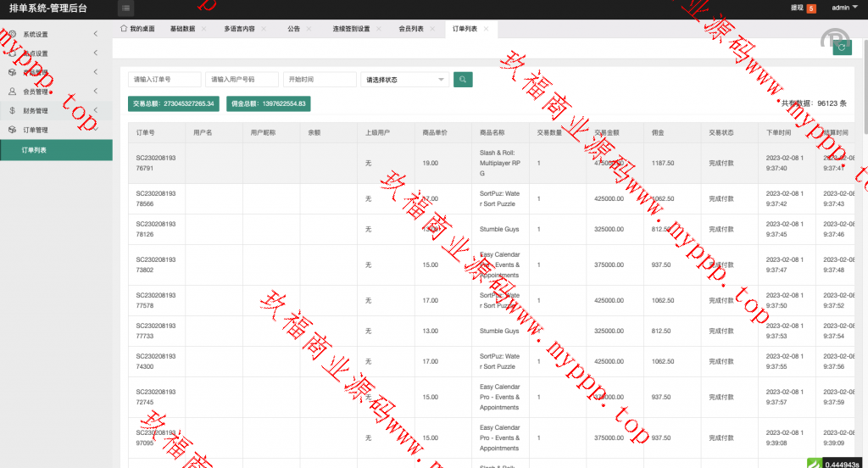Click the 会员管理 person icon in sidebar
The image size is (868, 468).
(x=12, y=92)
